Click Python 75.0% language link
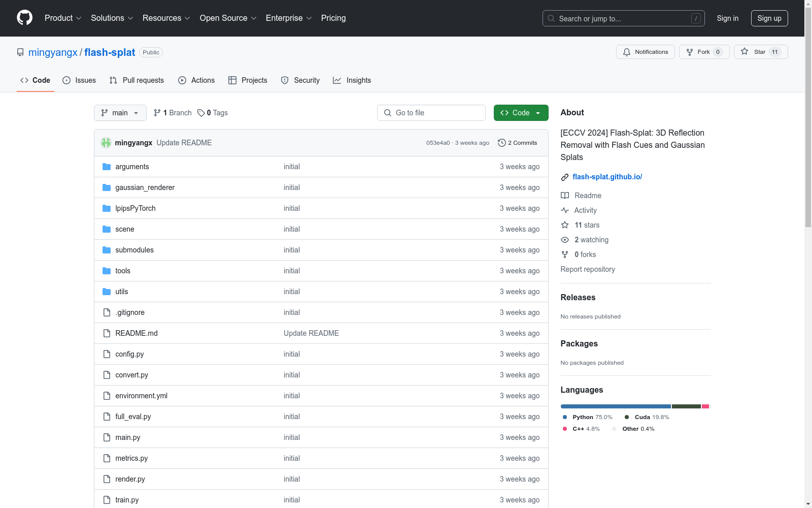The image size is (812, 508). pos(588,417)
